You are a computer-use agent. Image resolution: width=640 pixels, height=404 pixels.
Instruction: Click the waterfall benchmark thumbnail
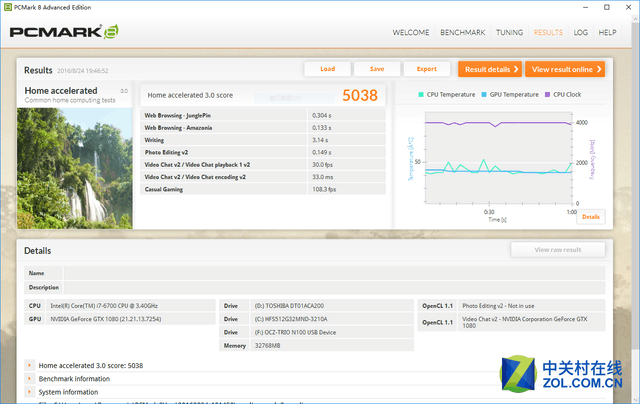click(75, 168)
